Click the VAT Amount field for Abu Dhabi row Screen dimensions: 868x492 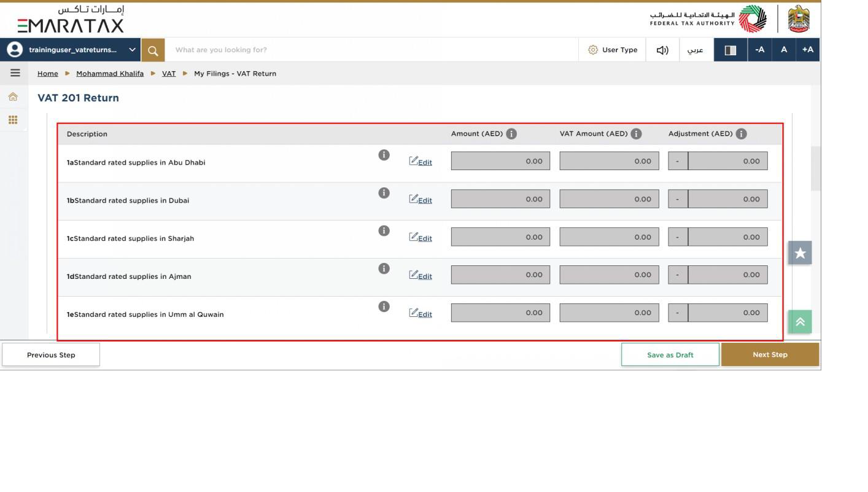pyautogui.click(x=609, y=161)
